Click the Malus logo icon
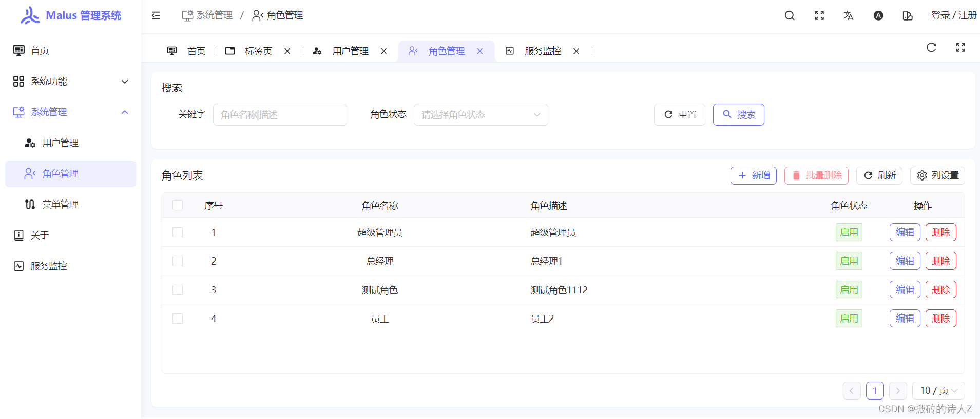The image size is (980, 419). click(30, 15)
